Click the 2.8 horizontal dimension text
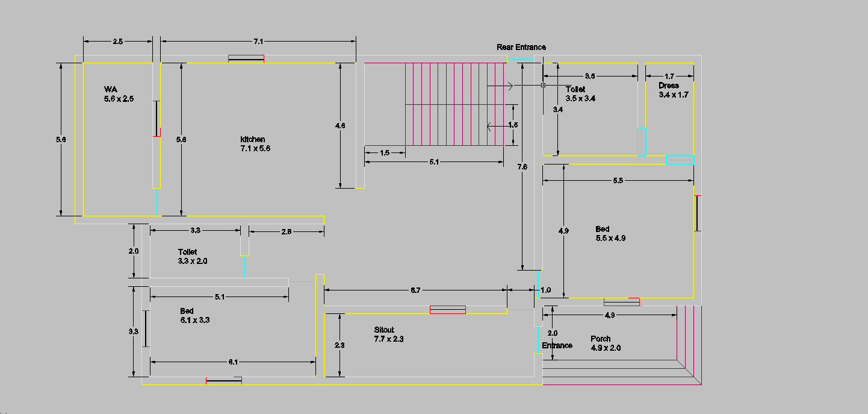This screenshot has width=868, height=414. (x=287, y=231)
